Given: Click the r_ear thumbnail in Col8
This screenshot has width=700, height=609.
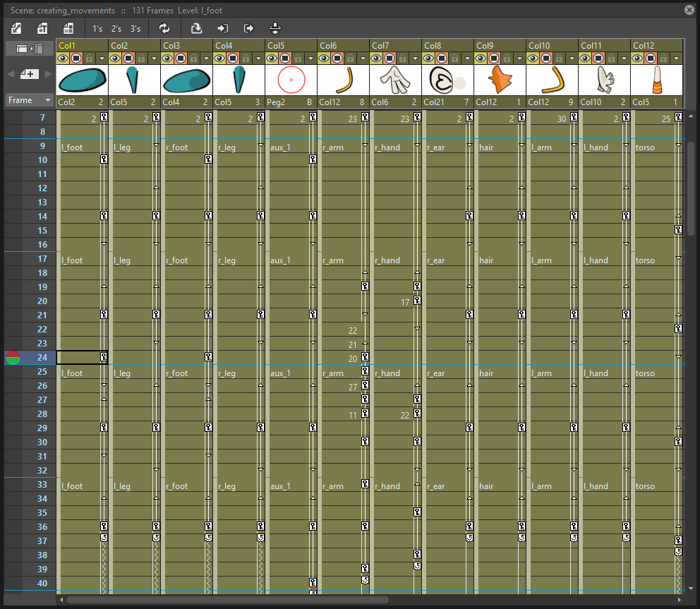Looking at the screenshot, I should tap(448, 80).
